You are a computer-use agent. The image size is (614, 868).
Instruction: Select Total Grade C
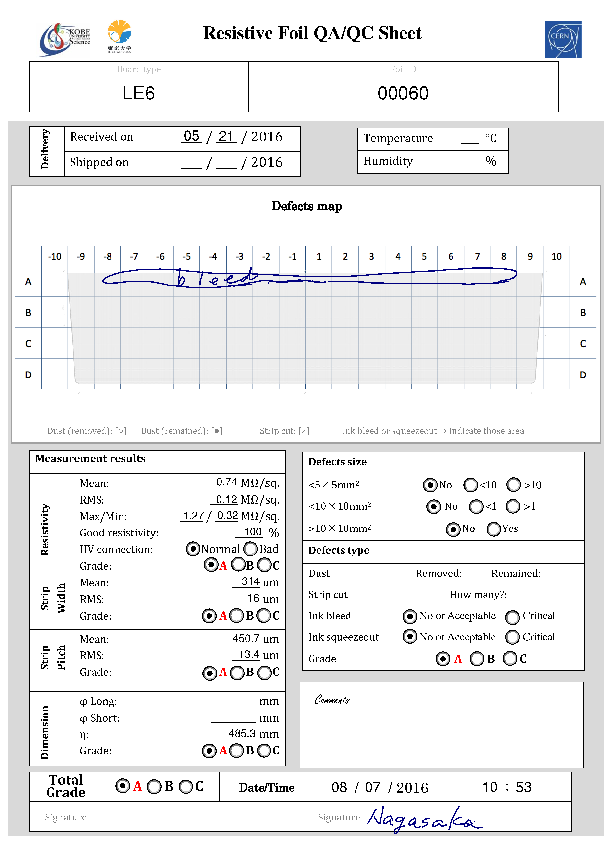point(186,787)
